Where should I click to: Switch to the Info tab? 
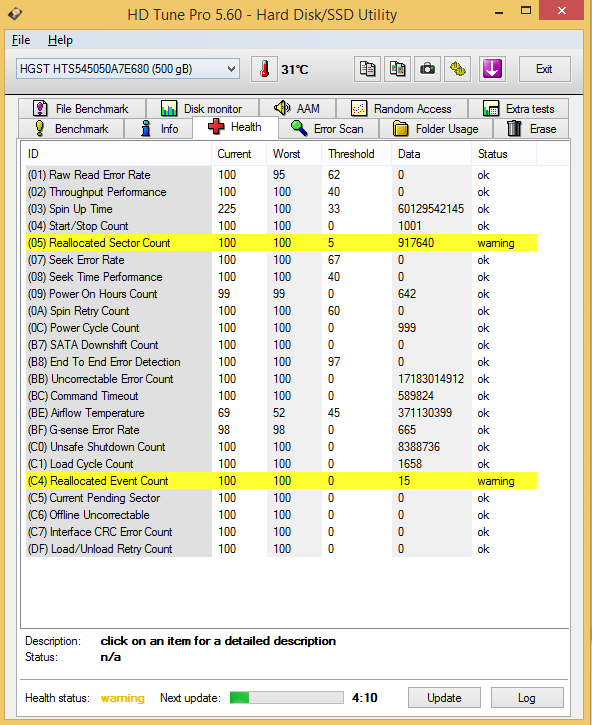pyautogui.click(x=158, y=129)
